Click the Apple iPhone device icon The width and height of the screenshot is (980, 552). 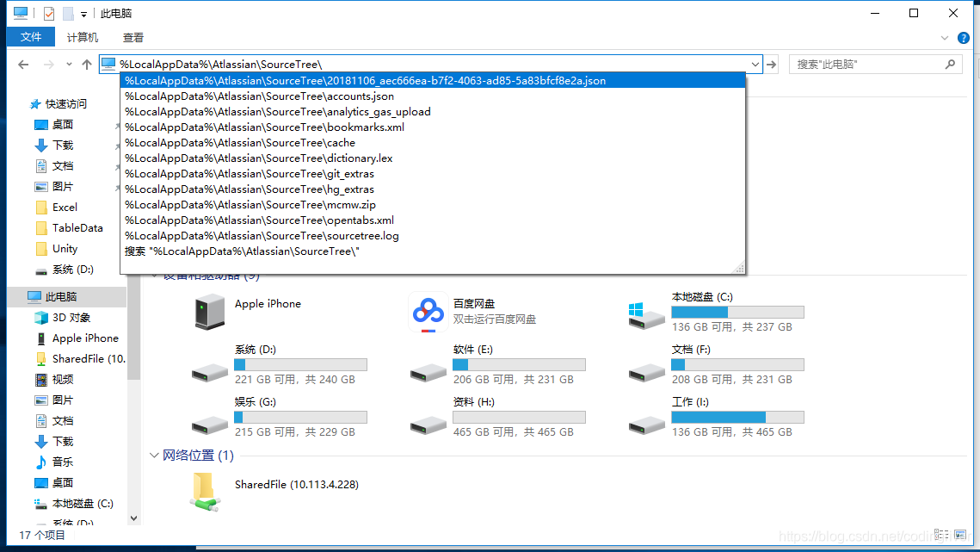pos(209,311)
